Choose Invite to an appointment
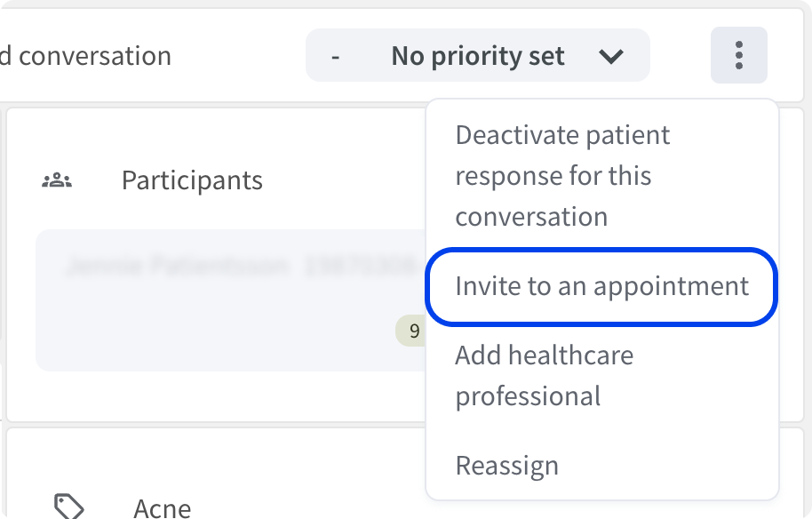Image resolution: width=812 pixels, height=519 pixels. [601, 286]
